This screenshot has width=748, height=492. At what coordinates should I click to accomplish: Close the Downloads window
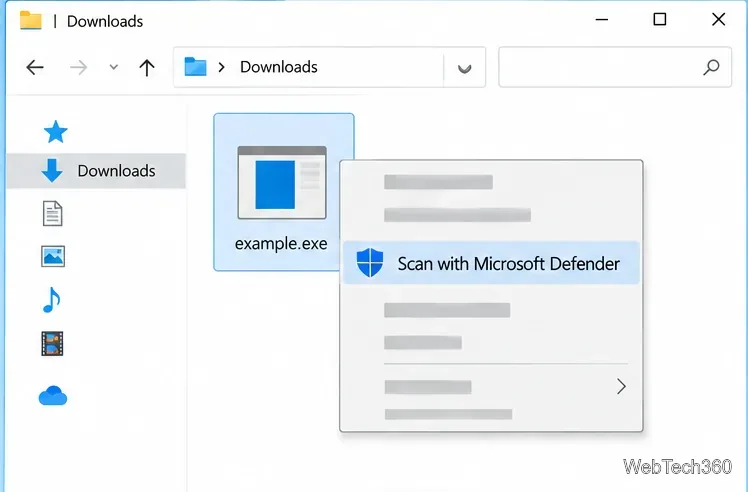coord(718,19)
